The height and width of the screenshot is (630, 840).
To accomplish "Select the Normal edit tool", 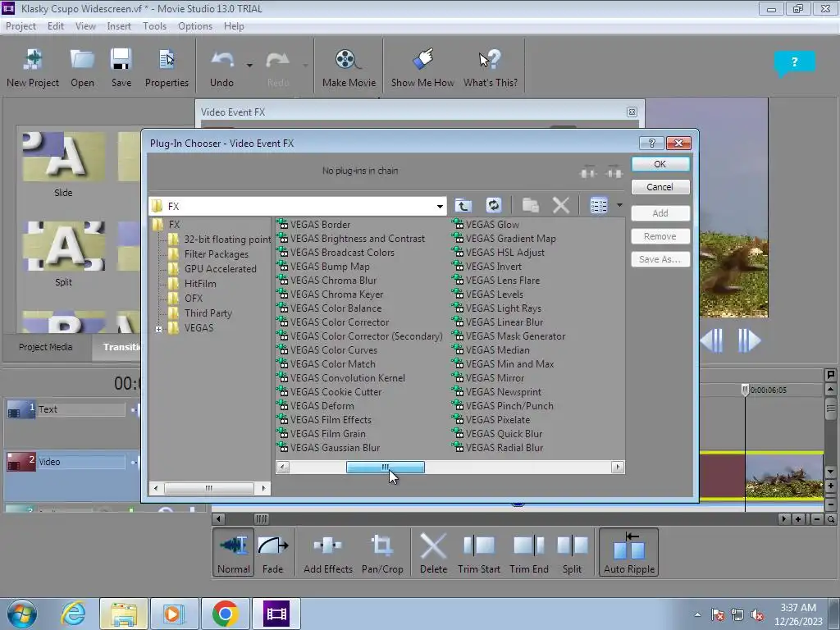I will [234, 552].
